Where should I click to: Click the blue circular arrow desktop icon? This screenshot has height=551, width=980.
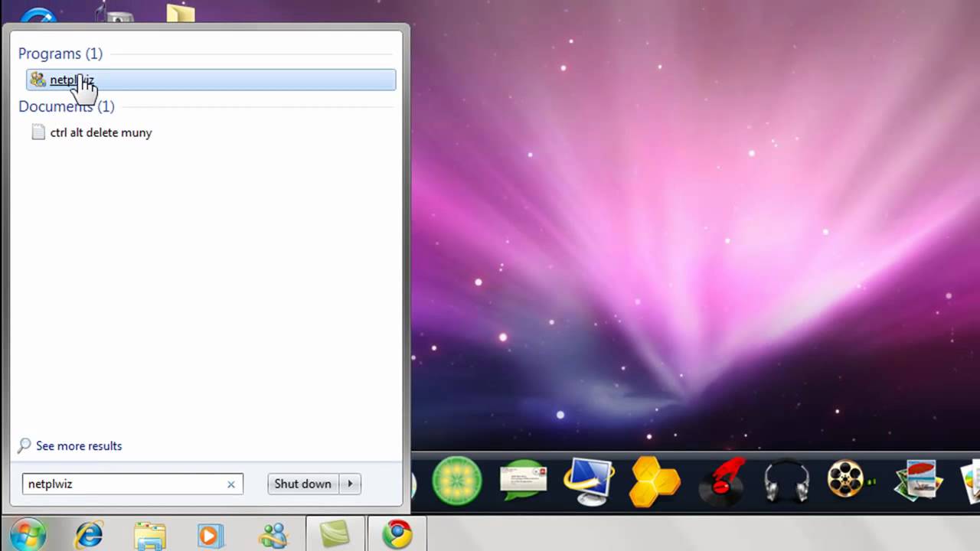point(38,15)
